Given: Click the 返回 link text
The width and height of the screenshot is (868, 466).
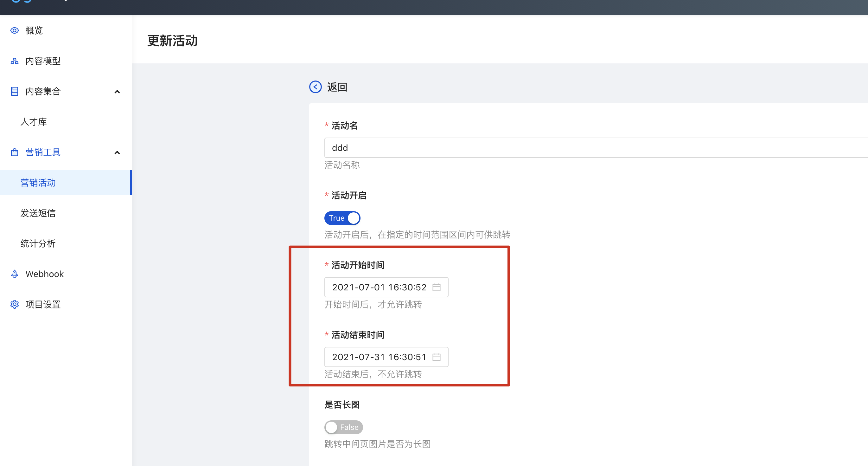Looking at the screenshot, I should tap(337, 87).
